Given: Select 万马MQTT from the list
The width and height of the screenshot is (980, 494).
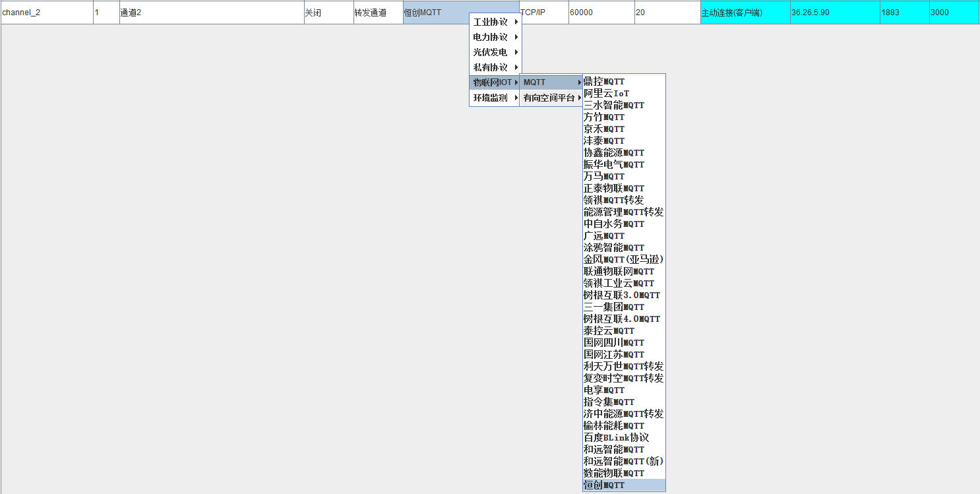Looking at the screenshot, I should pyautogui.click(x=624, y=176).
